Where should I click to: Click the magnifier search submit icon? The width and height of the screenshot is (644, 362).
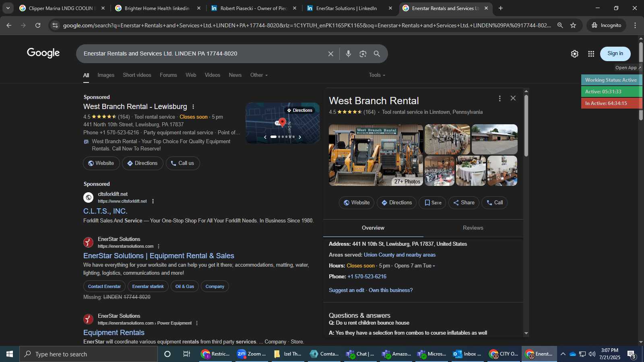coord(377,54)
